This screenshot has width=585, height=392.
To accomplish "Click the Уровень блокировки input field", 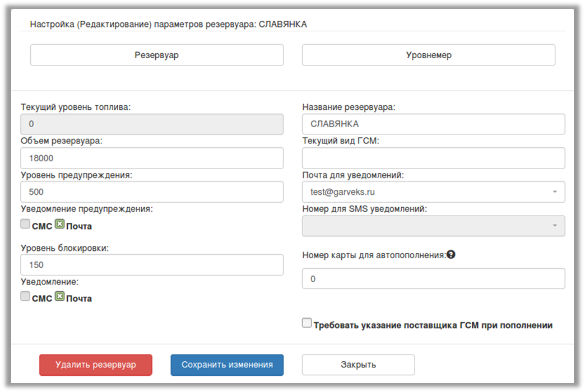I will coord(152,265).
